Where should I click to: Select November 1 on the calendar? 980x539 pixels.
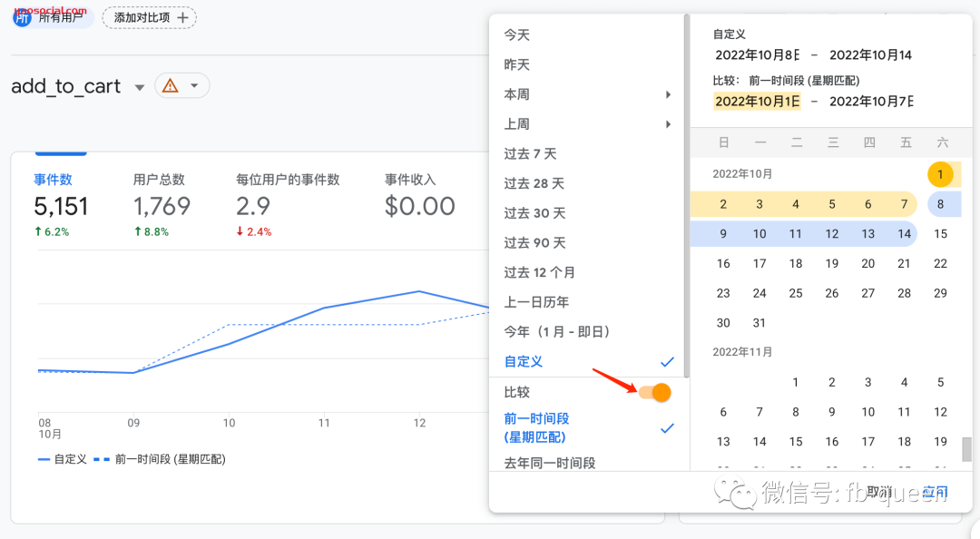795,382
